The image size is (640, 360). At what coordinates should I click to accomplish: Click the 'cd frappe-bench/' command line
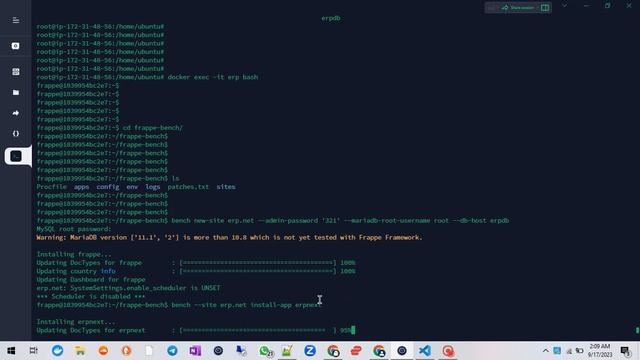pos(109,128)
